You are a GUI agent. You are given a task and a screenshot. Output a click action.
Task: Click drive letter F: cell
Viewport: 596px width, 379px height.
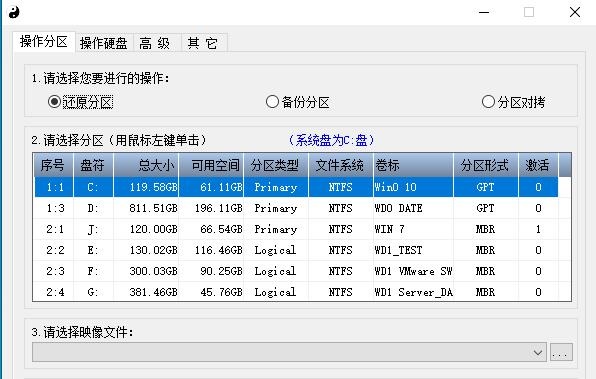pos(93,271)
